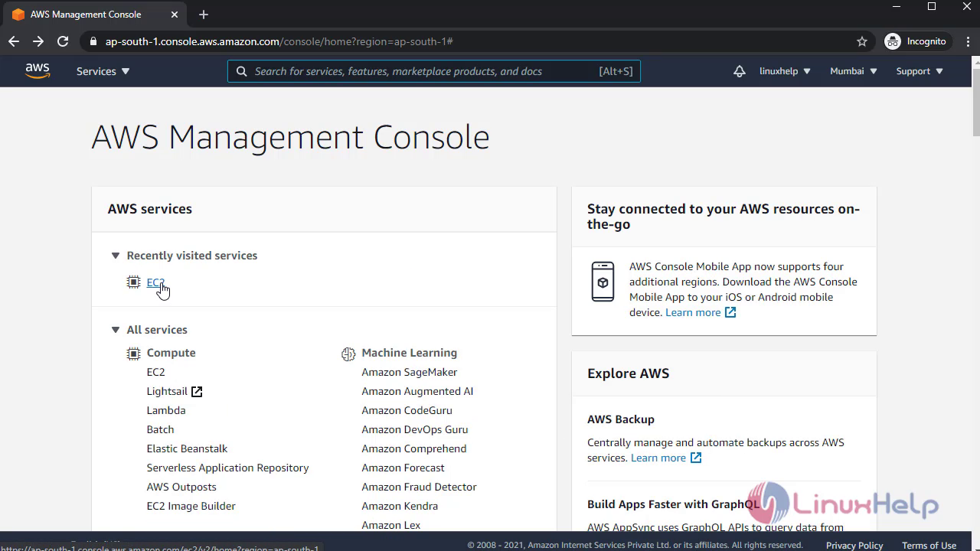The height and width of the screenshot is (551, 980).
Task: Click the Build Apps Faster with GraphQL heading
Action: click(674, 504)
